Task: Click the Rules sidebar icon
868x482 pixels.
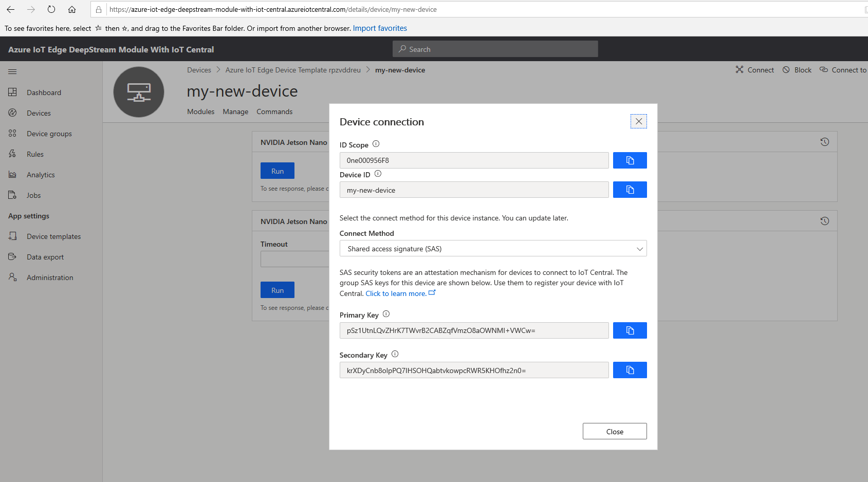Action: [12, 154]
